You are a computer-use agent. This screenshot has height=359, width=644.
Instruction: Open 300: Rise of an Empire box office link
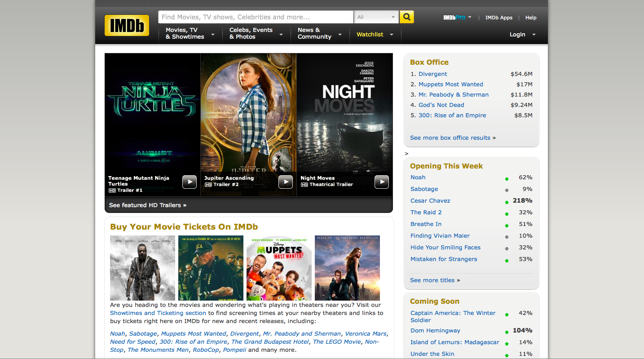[x=452, y=115]
